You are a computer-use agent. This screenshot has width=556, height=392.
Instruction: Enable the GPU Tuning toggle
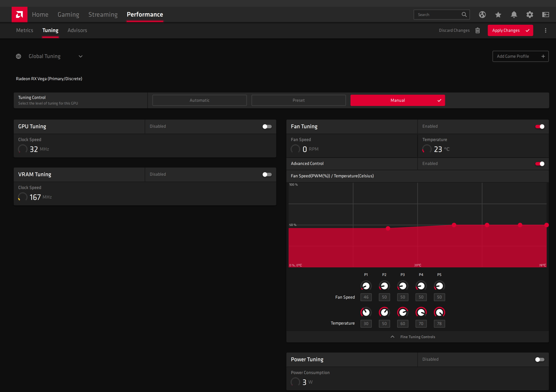point(267,127)
